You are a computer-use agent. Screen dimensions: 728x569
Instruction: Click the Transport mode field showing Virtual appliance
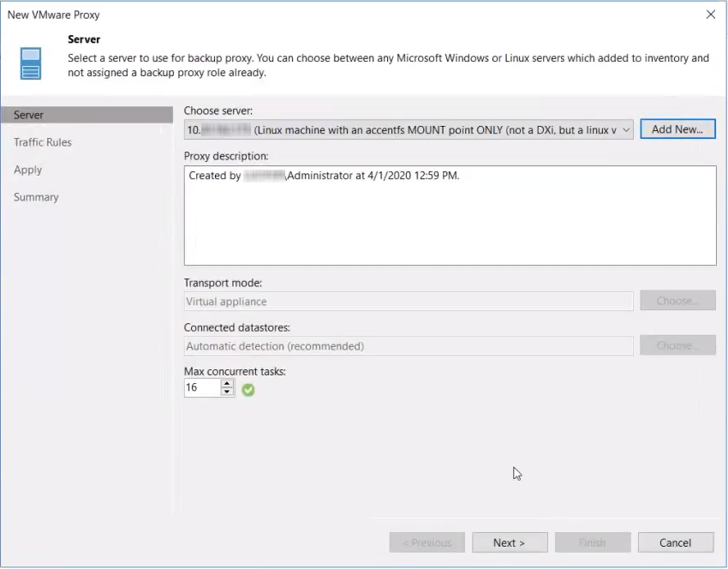pyautogui.click(x=409, y=302)
